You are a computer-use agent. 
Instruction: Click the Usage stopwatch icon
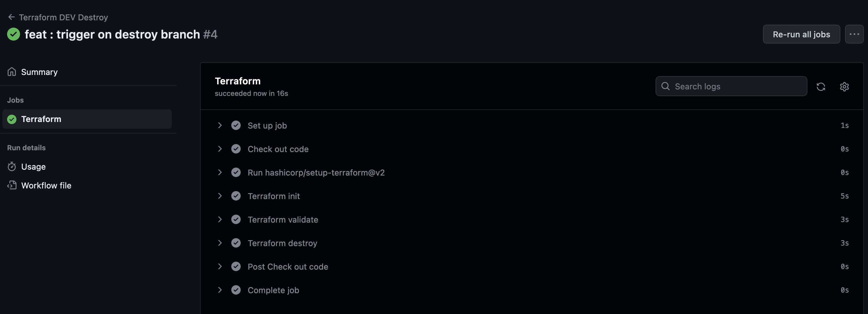(12, 167)
